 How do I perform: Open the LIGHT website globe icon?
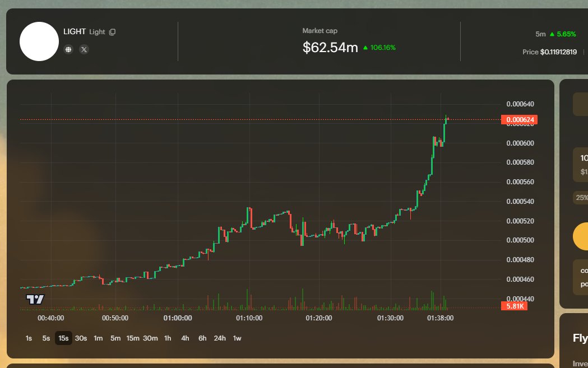coord(68,49)
